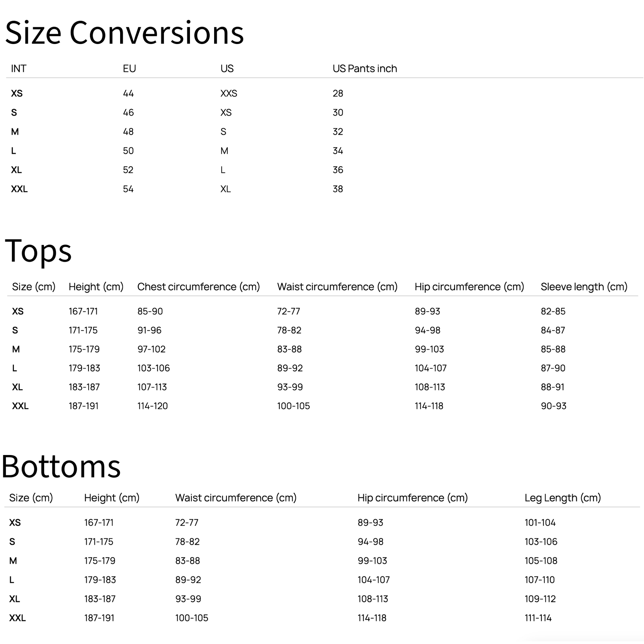Select the XS row label in Tops table

click(18, 311)
